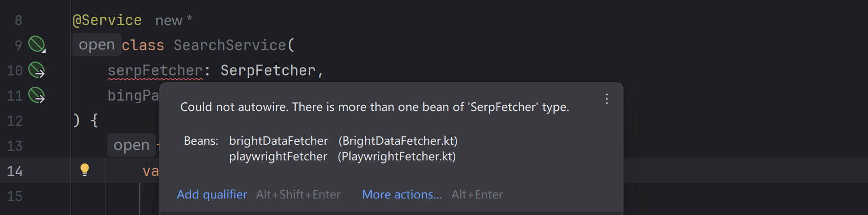Viewport: 868px width, 215px height.
Task: Click the Add qualifier link
Action: coord(212,194)
